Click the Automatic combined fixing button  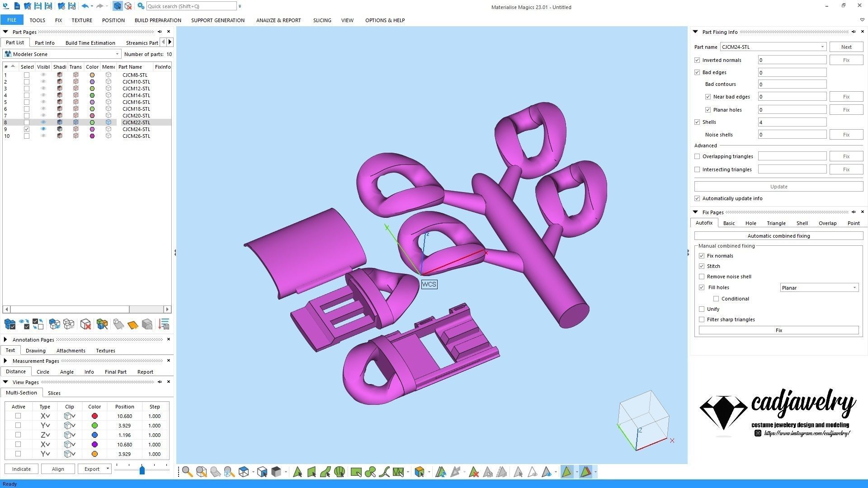778,236
